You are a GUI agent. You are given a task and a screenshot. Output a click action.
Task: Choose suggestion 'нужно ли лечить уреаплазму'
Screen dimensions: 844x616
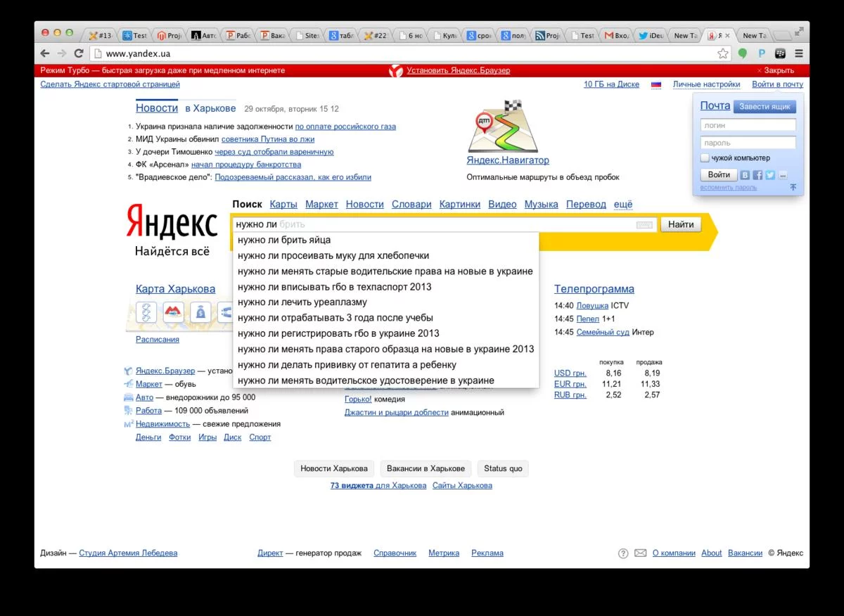click(x=385, y=302)
